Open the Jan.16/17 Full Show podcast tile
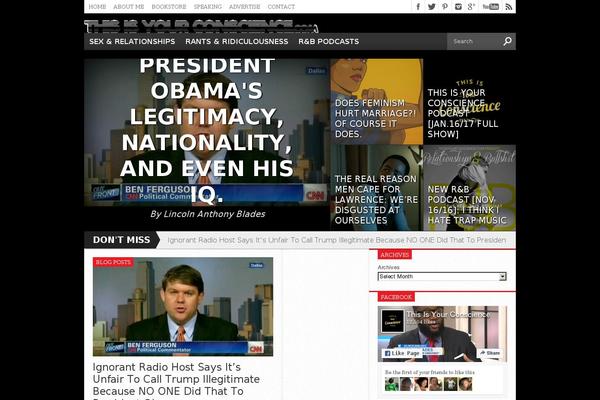The width and height of the screenshot is (600, 400). coord(470,101)
